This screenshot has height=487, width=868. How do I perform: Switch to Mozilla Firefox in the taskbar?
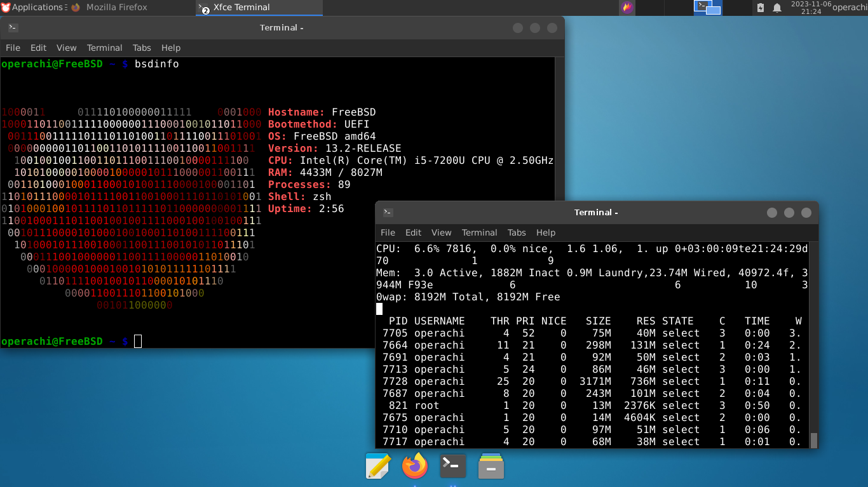(x=109, y=8)
